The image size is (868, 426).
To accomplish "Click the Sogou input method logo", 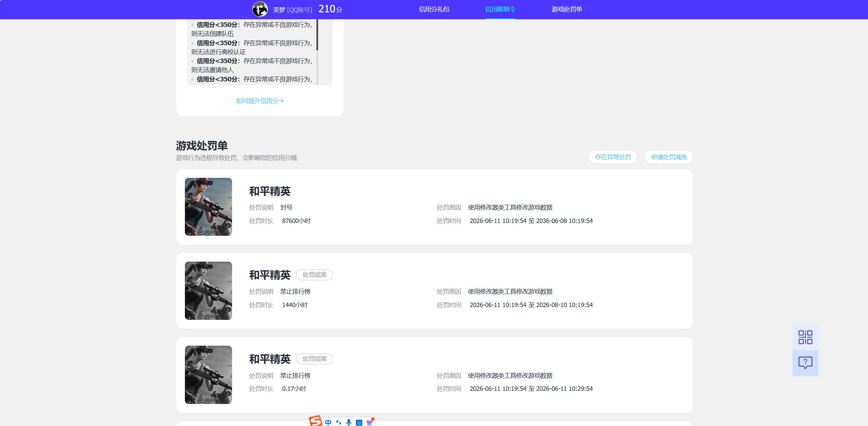I will pyautogui.click(x=315, y=421).
